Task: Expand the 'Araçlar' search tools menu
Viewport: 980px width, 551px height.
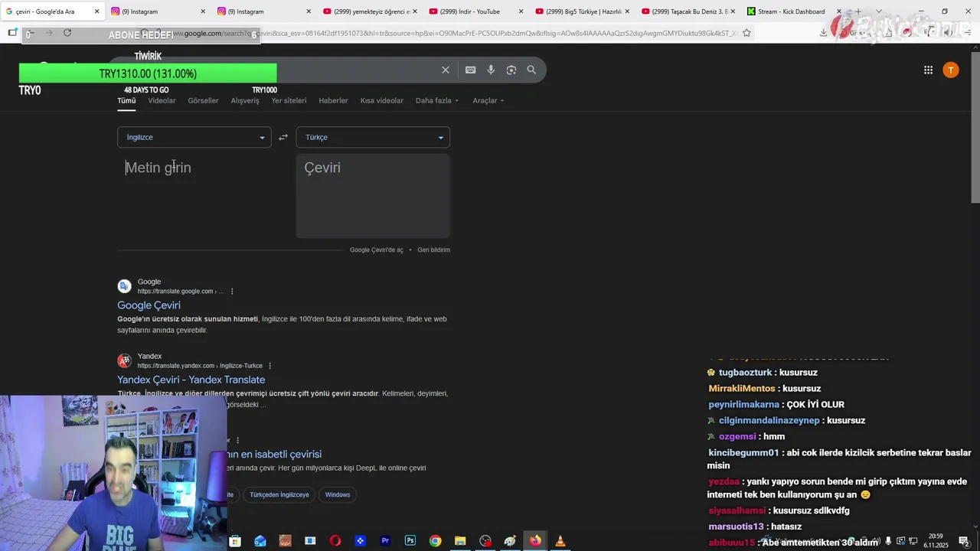Action: [488, 100]
